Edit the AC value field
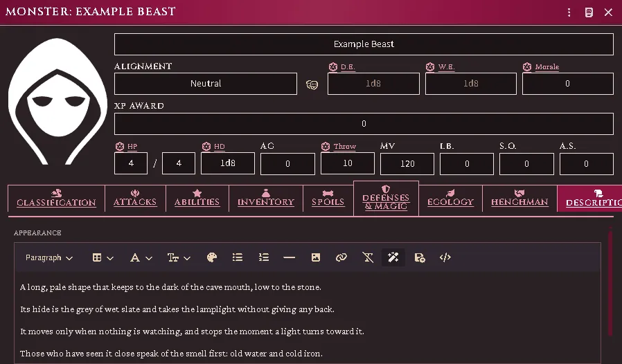This screenshot has height=364, width=622. pos(287,164)
